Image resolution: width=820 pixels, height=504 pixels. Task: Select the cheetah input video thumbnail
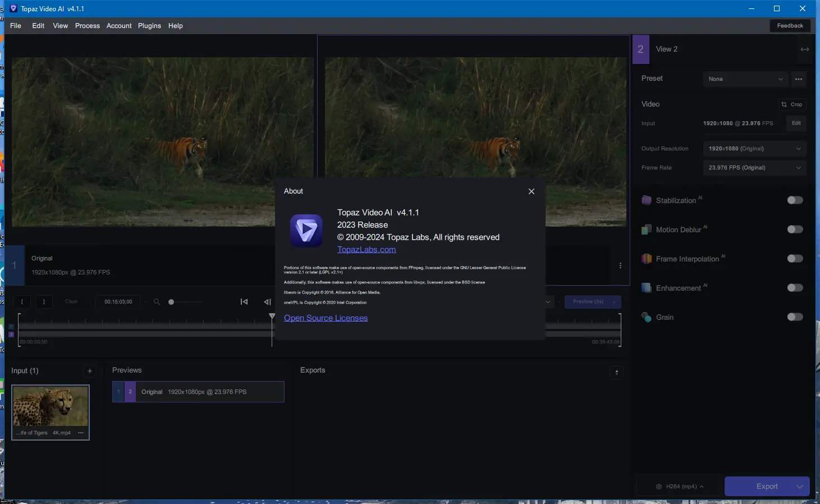pos(51,406)
